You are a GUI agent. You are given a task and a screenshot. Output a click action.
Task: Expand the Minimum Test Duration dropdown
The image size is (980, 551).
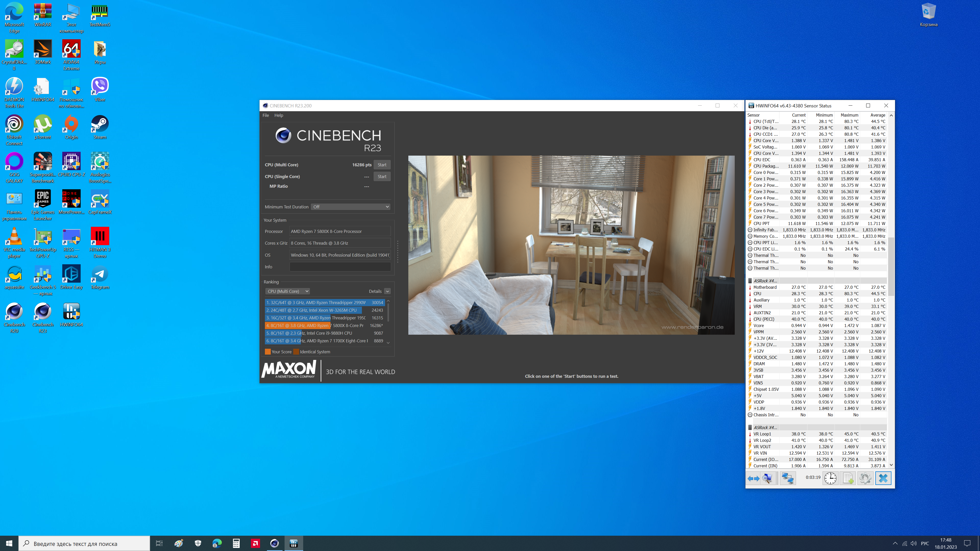click(350, 207)
